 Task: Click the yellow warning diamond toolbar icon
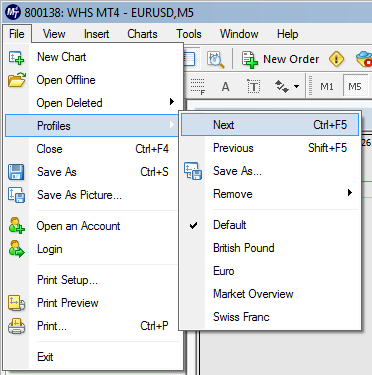336,59
